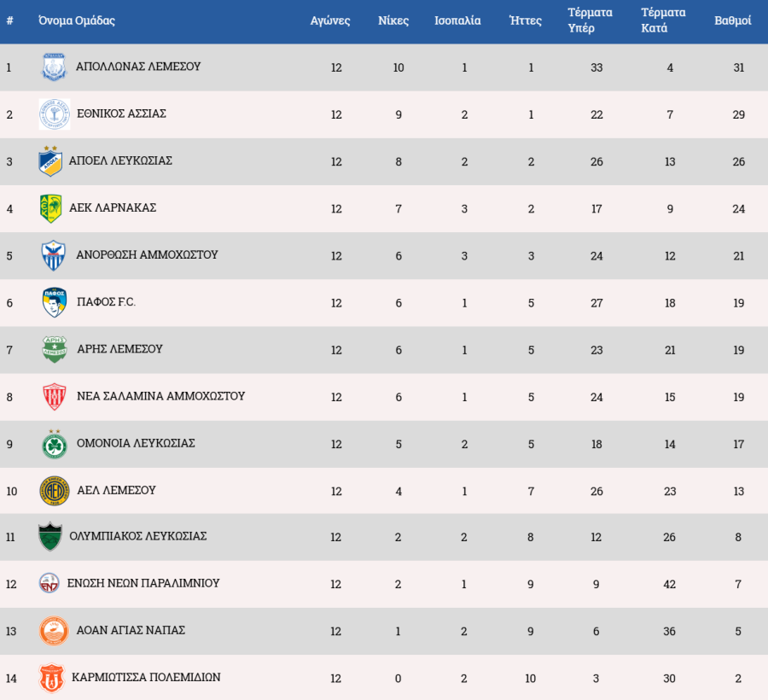Click the Nea Salamina red striped crest
Screen dimensions: 768x700
coord(54,396)
